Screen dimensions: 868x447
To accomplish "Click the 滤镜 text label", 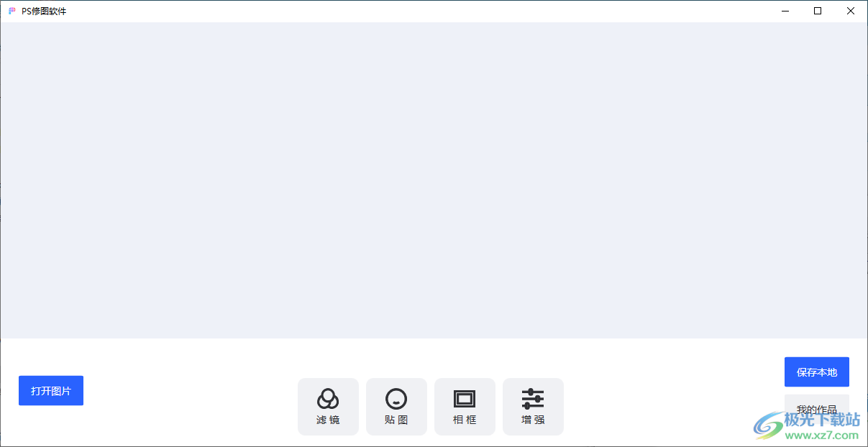I will pyautogui.click(x=328, y=420).
